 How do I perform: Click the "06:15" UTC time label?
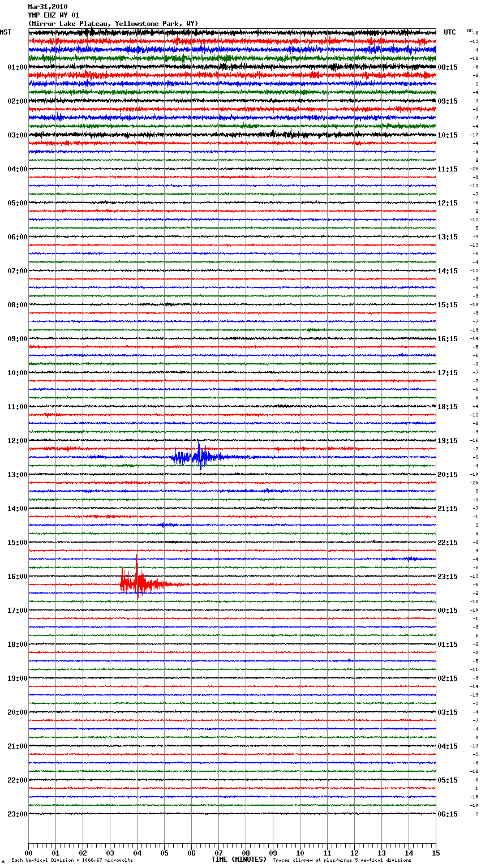(448, 814)
